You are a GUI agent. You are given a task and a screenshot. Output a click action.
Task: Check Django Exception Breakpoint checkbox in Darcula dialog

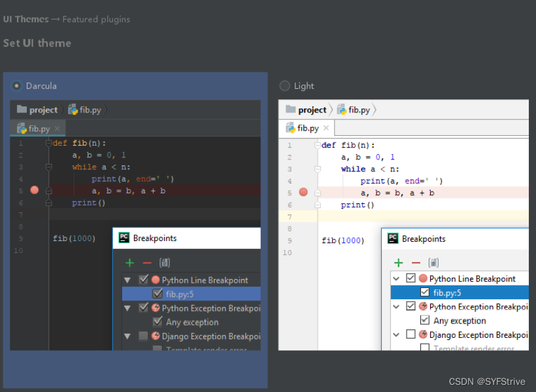point(144,336)
